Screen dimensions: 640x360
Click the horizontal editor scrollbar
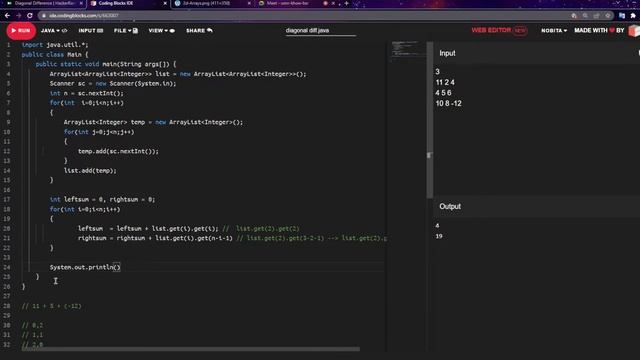click(191, 349)
